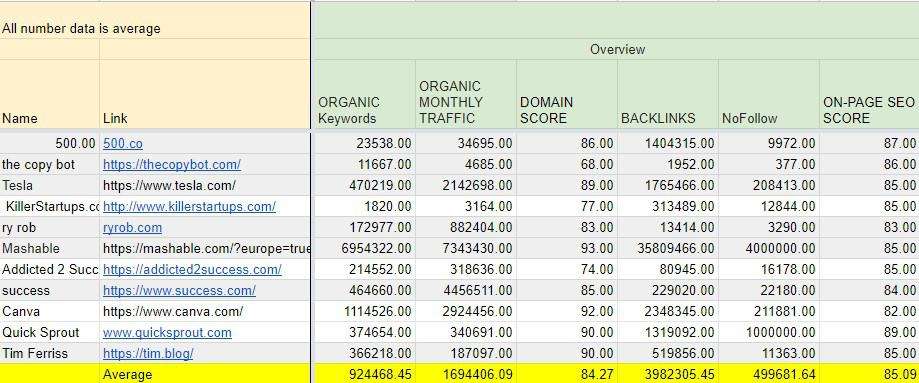
Task: Open the addicted2success.com link
Action: coord(192,270)
